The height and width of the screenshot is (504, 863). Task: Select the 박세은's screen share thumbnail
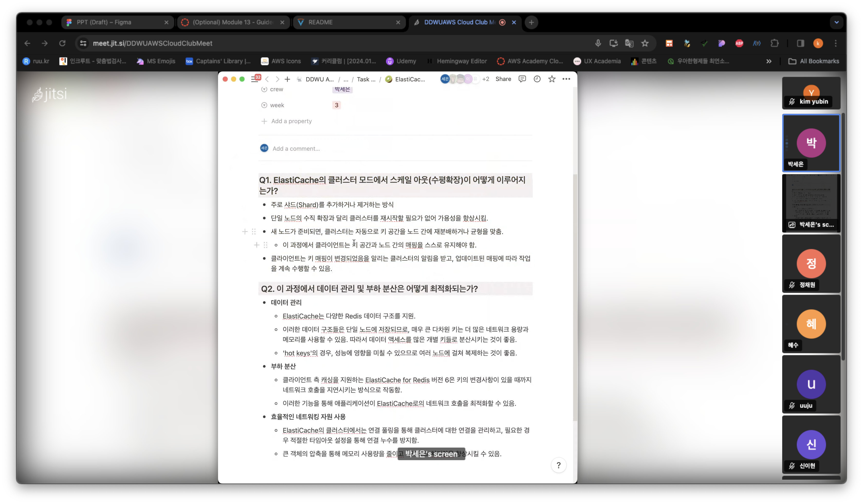pyautogui.click(x=811, y=203)
